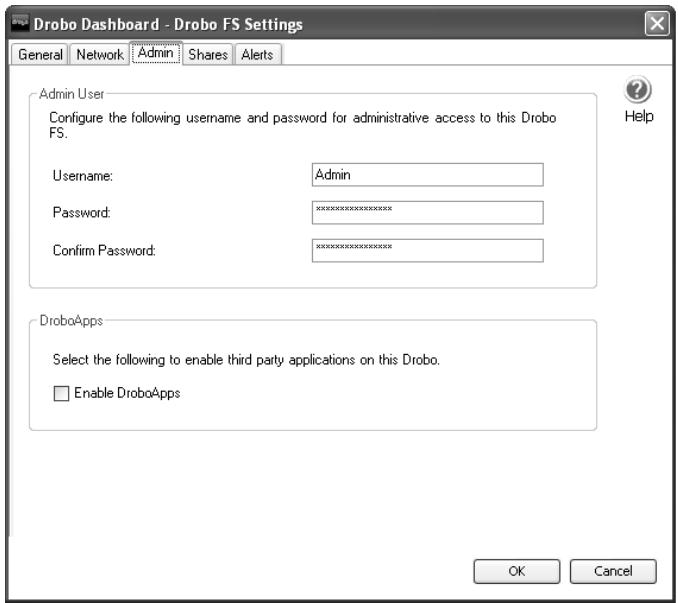This screenshot has height=603, width=678.
Task: Click the Username input field
Action: pos(428,175)
